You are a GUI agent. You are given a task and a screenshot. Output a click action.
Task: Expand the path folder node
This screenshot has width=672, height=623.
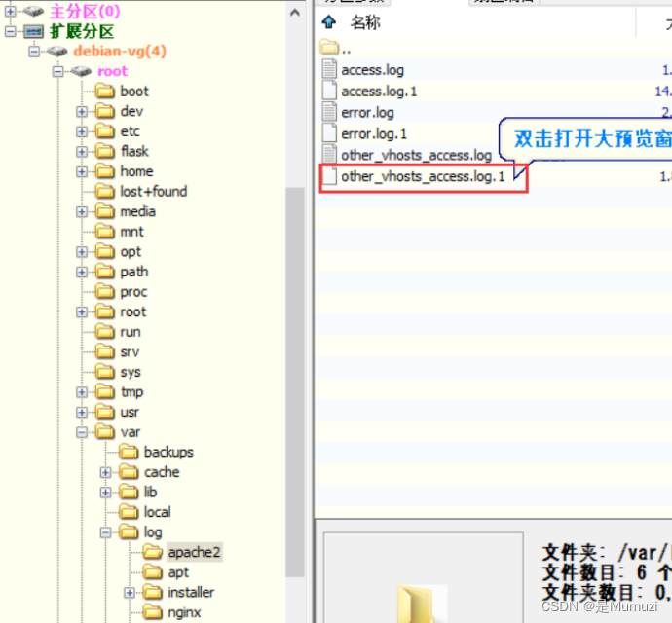82,272
